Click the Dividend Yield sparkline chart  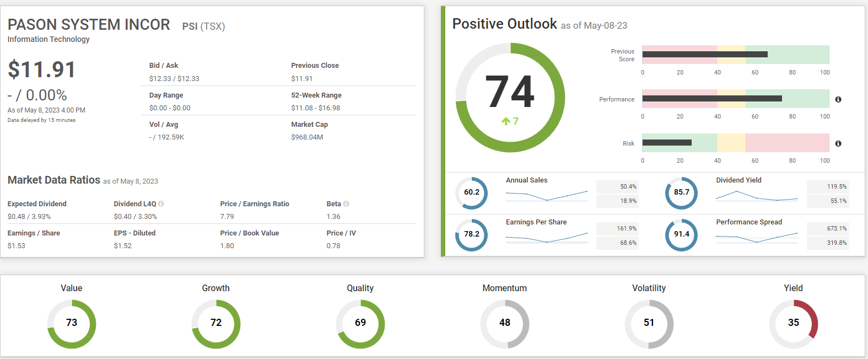(x=757, y=195)
